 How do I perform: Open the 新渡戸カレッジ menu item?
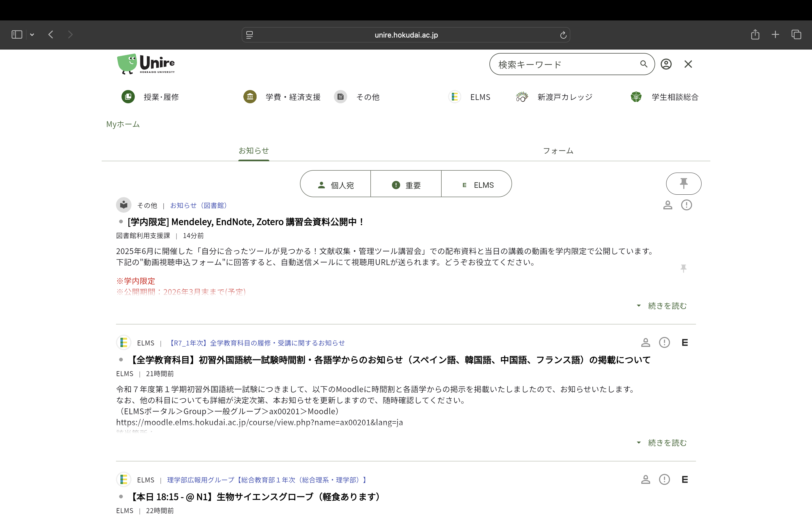[x=565, y=97]
